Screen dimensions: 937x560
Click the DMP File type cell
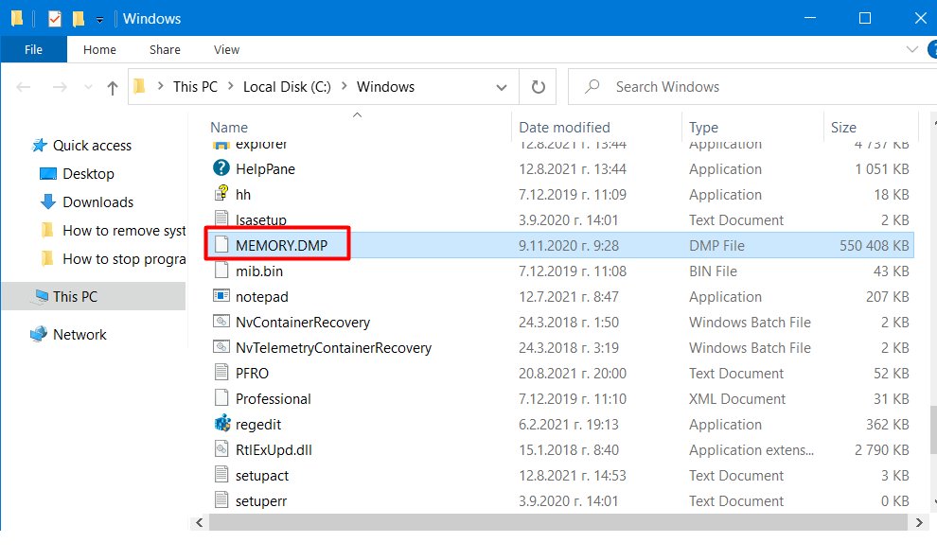pyautogui.click(x=716, y=245)
